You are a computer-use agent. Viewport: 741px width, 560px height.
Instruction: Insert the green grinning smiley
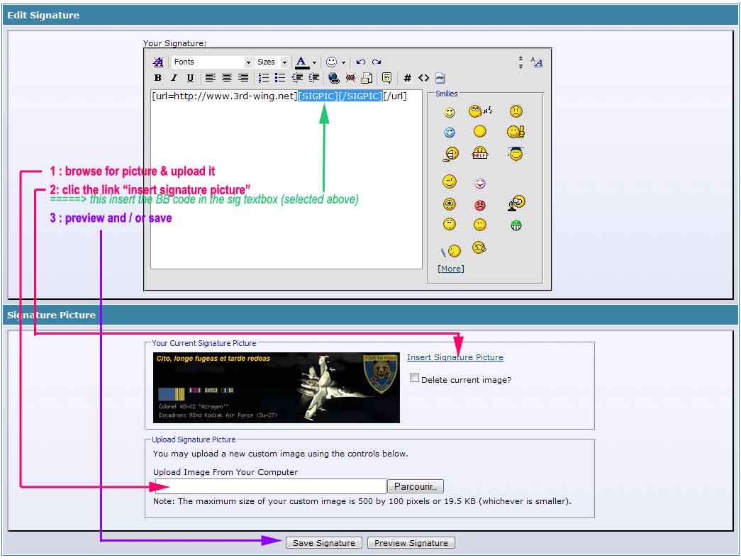(516, 225)
